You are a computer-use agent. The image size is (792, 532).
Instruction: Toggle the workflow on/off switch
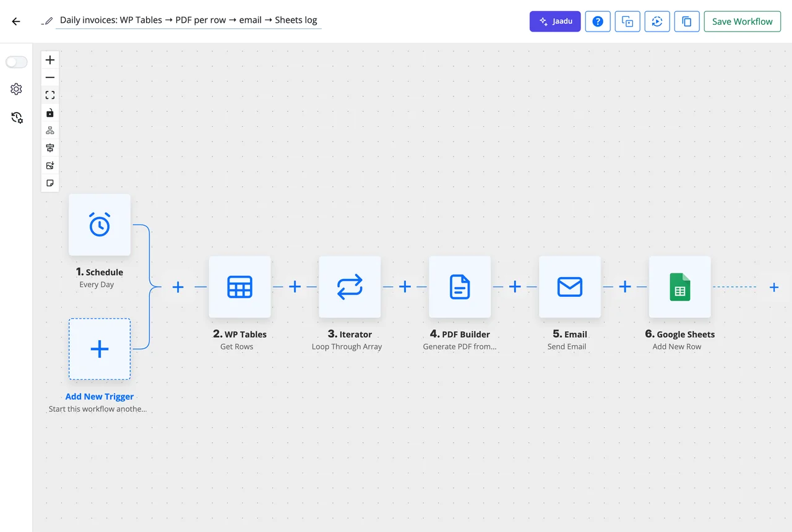(x=17, y=62)
